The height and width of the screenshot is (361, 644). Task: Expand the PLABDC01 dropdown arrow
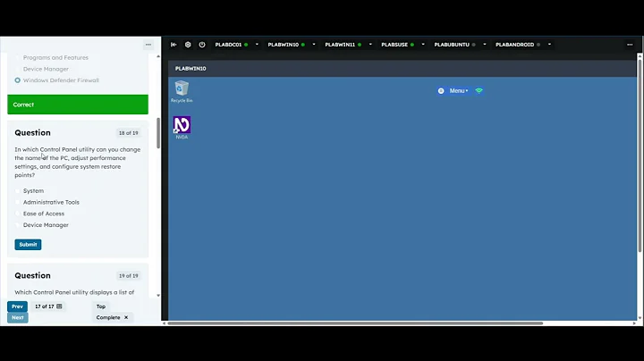pyautogui.click(x=257, y=45)
